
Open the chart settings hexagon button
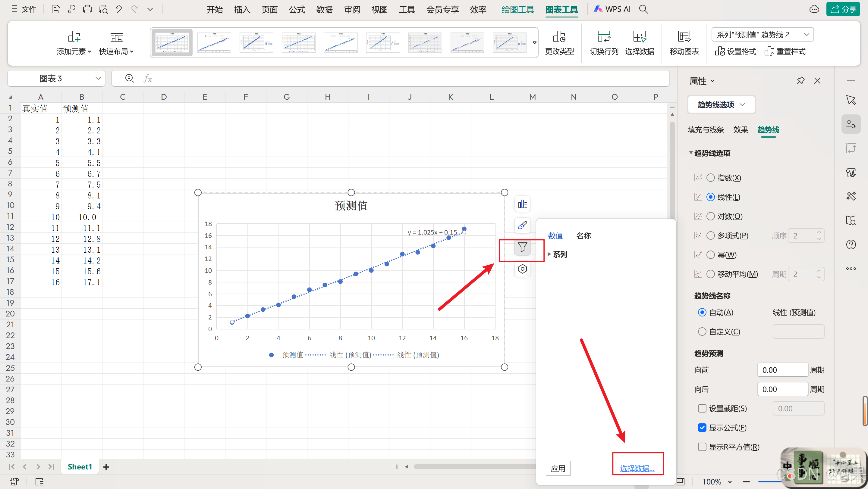click(523, 269)
